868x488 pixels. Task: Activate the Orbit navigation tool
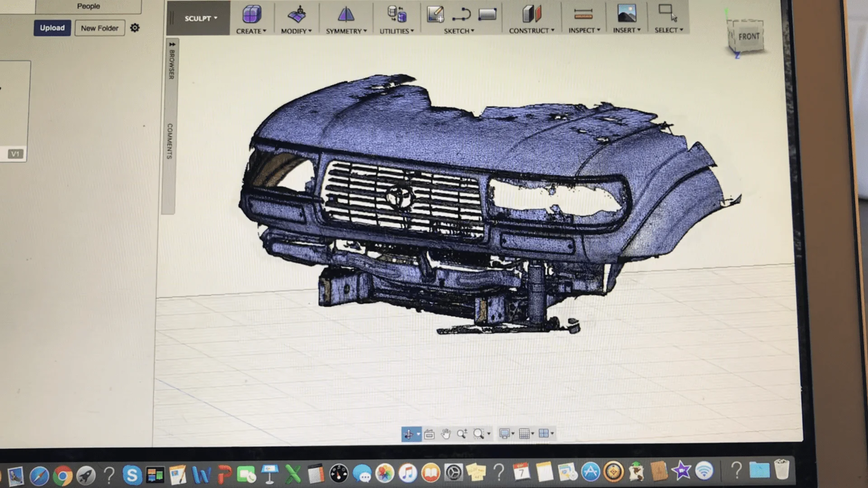[x=408, y=434]
